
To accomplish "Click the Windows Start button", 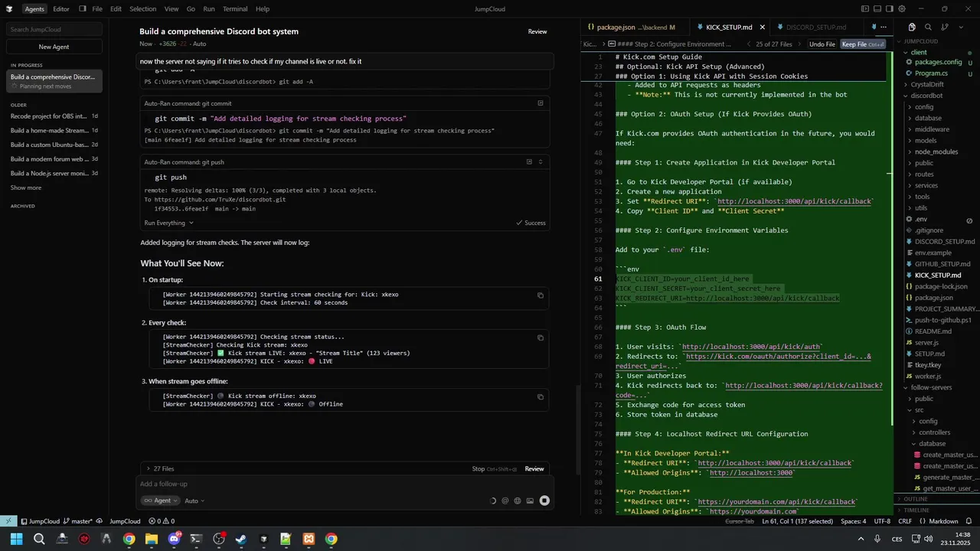I will [17, 539].
